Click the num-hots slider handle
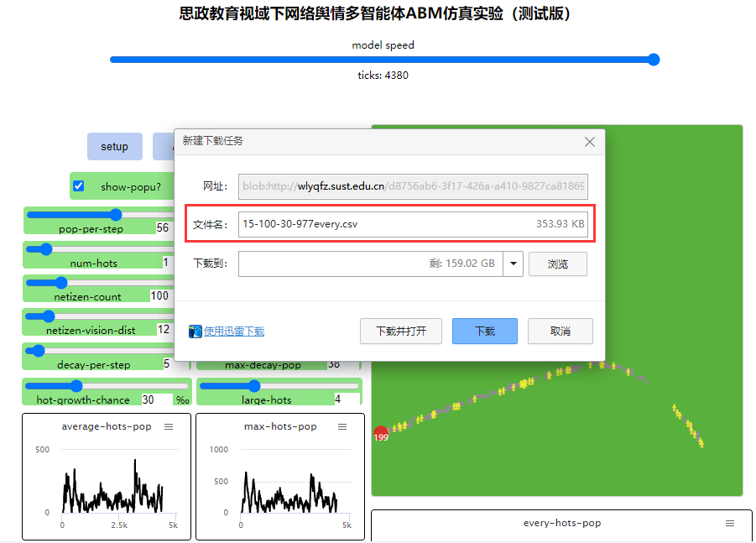The width and height of the screenshot is (756, 543). point(46,248)
